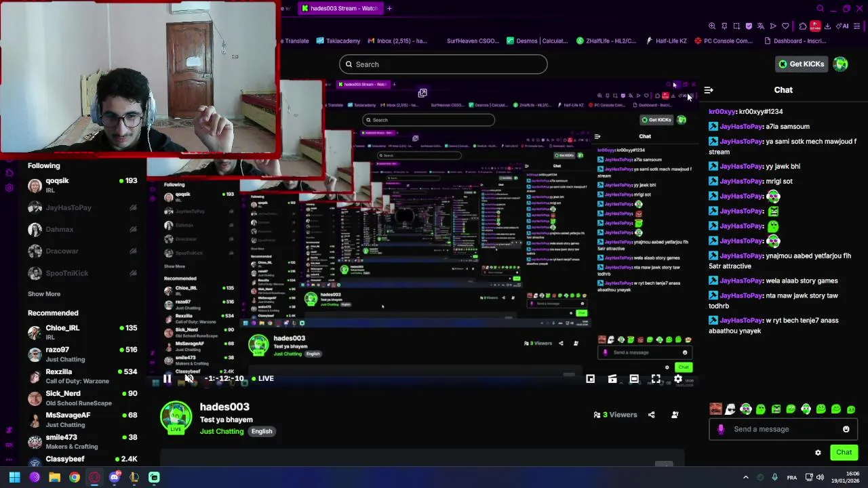
Task: Open the browser downloads icon
Action: [x=827, y=26]
